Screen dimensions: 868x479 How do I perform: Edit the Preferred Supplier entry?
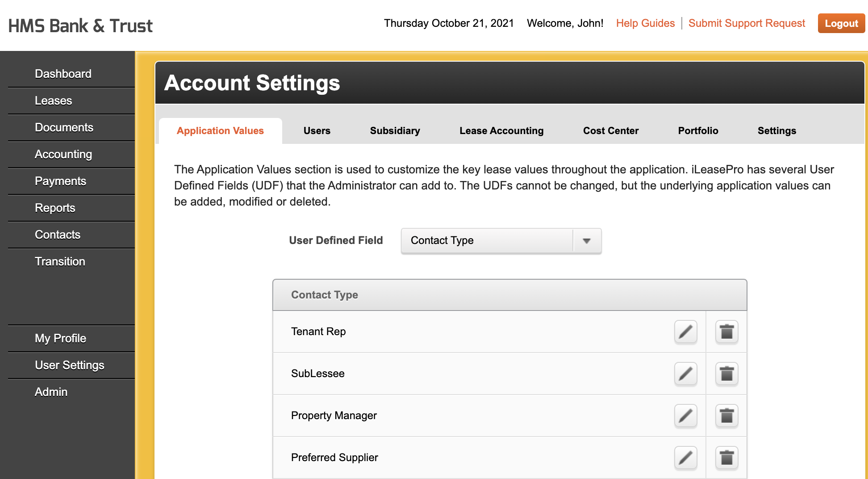tap(685, 458)
